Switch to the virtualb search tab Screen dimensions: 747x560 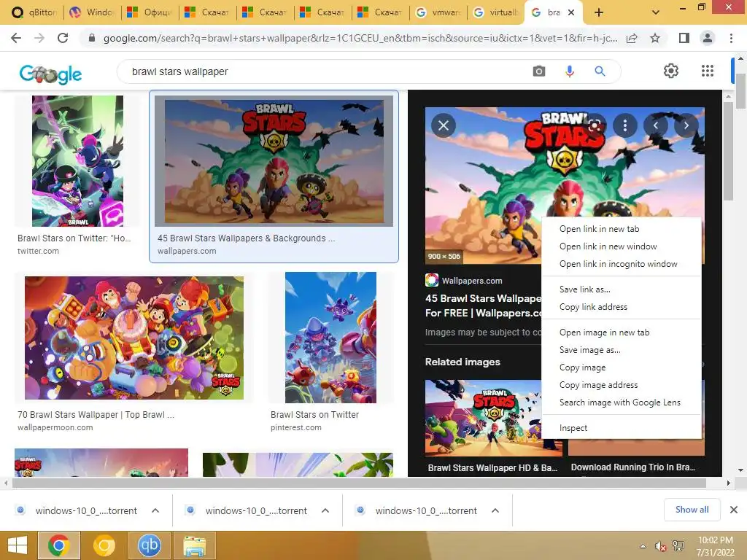coord(495,12)
